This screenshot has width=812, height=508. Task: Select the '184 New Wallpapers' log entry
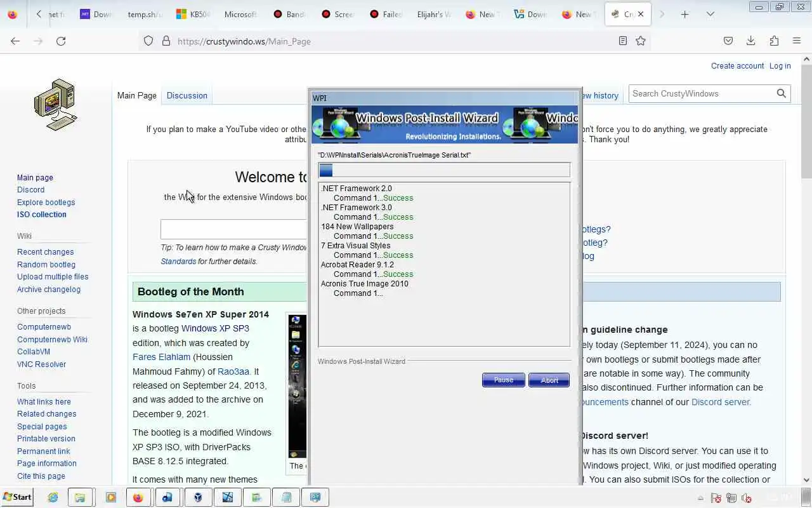click(x=357, y=227)
